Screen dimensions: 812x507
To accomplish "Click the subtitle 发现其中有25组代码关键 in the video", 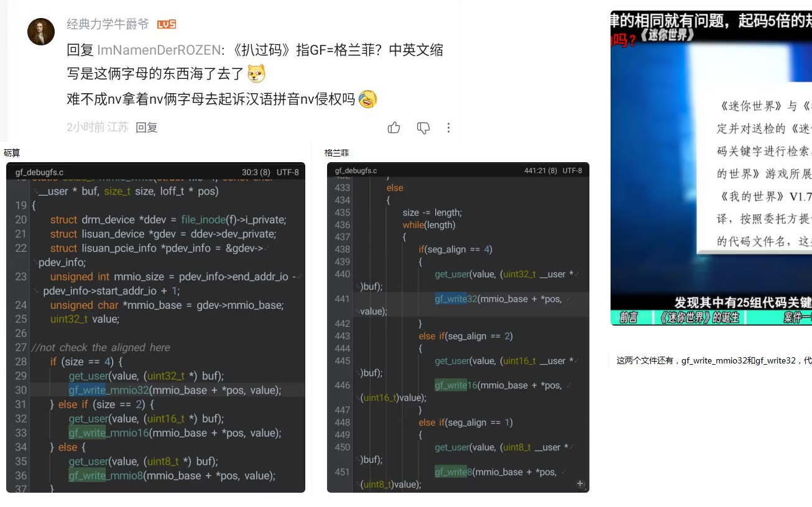I will [x=743, y=302].
